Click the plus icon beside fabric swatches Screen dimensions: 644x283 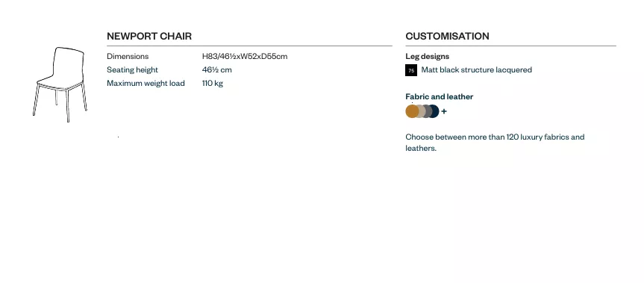tap(444, 111)
